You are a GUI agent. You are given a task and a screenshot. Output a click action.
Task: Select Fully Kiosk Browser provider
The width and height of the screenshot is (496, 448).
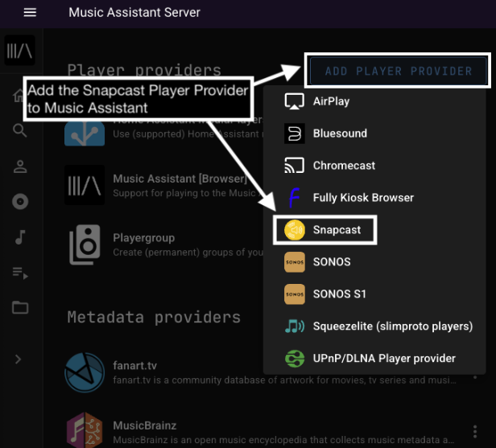click(x=374, y=198)
